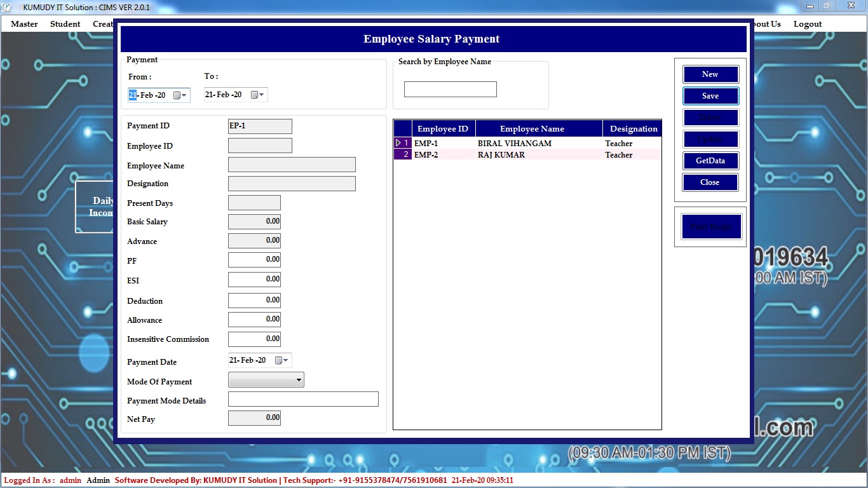Open the To date calendar picker
This screenshot has width=868, height=488.
click(254, 95)
